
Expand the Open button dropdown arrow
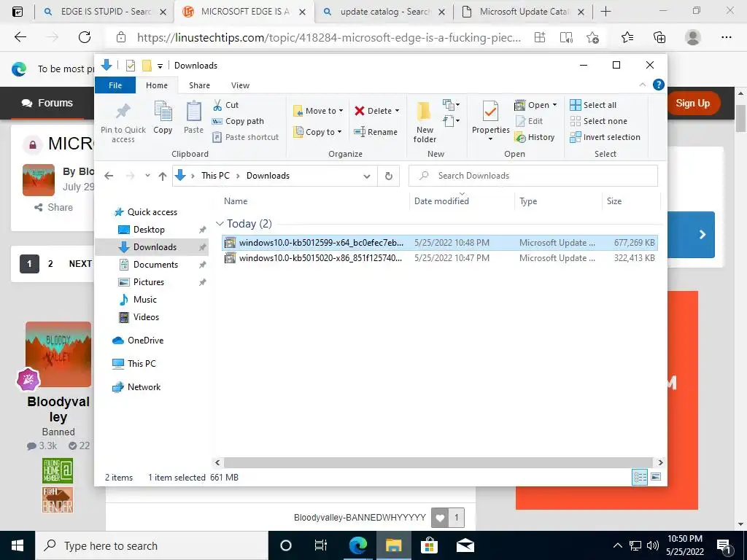coord(554,105)
